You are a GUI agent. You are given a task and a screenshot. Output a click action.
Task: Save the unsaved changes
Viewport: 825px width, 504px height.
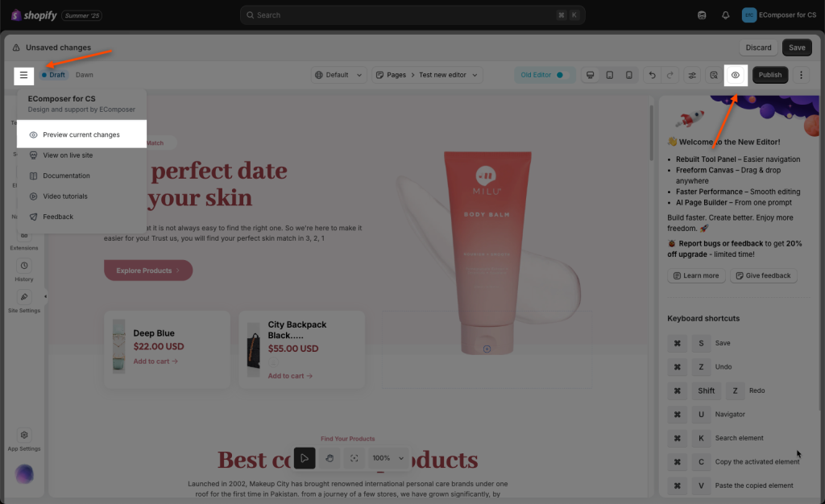797,48
